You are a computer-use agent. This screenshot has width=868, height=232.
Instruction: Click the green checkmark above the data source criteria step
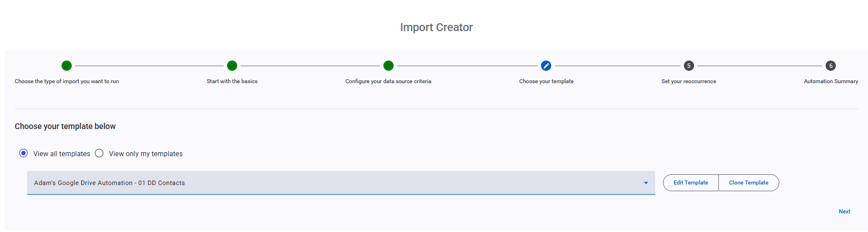click(x=388, y=66)
